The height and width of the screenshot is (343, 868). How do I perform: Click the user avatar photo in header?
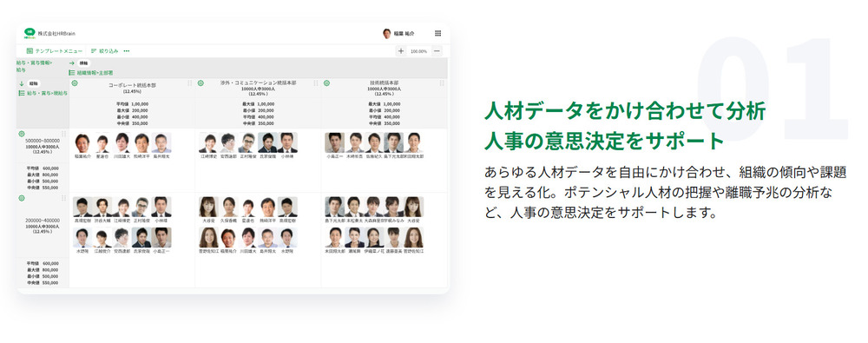[387, 33]
